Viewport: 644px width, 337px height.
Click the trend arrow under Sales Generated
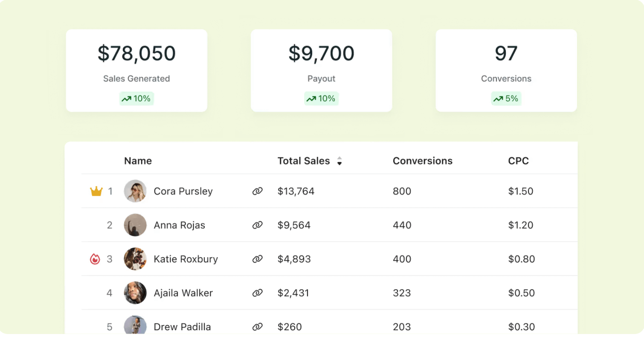126,99
